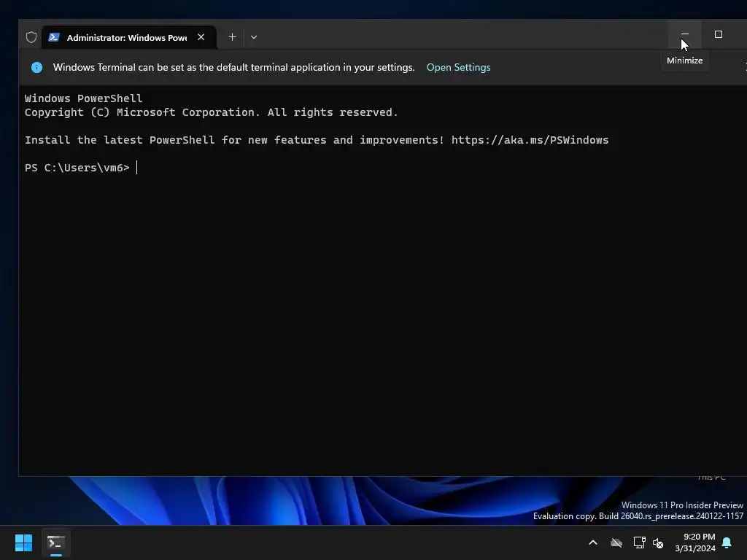Click the Copyright Microsoft Corporation line
747x560 pixels.
[x=211, y=112]
